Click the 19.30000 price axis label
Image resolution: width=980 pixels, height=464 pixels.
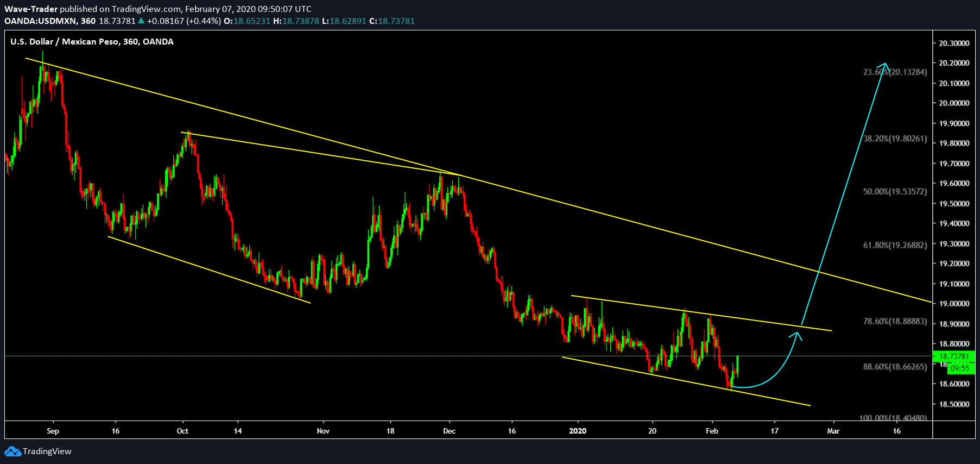pyautogui.click(x=954, y=244)
